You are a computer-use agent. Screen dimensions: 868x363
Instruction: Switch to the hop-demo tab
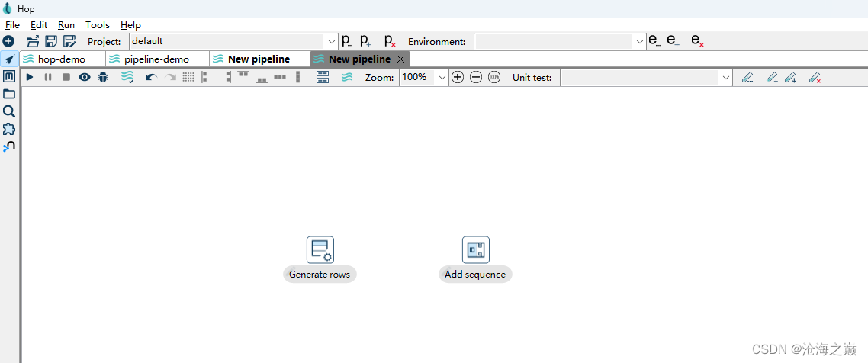[x=63, y=59]
